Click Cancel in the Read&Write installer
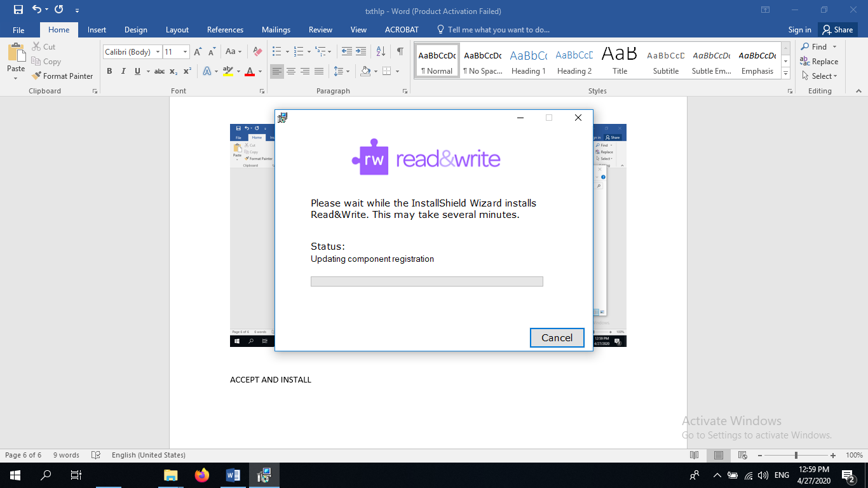 [557, 337]
